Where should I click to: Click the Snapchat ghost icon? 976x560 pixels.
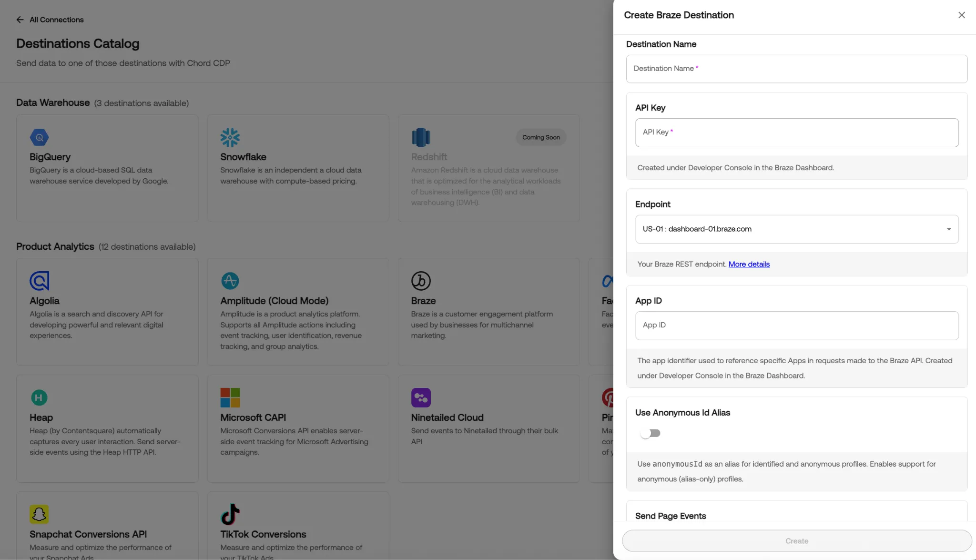(x=39, y=514)
